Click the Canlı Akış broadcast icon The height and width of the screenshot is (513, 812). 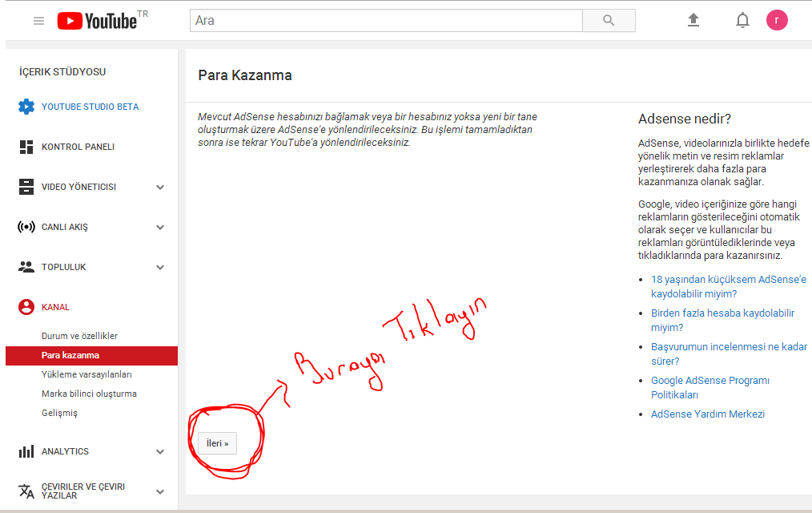pyautogui.click(x=26, y=227)
